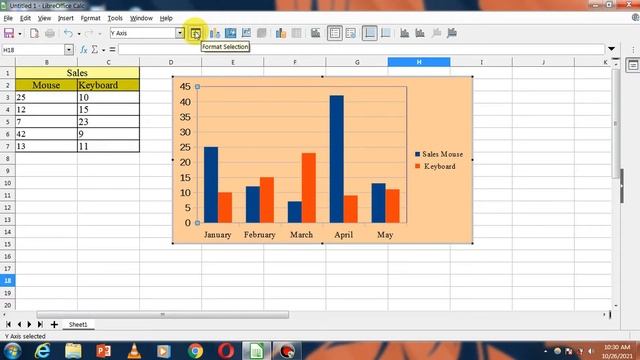
Task: Toggle Horizontal Grids button
Action: 370,33
